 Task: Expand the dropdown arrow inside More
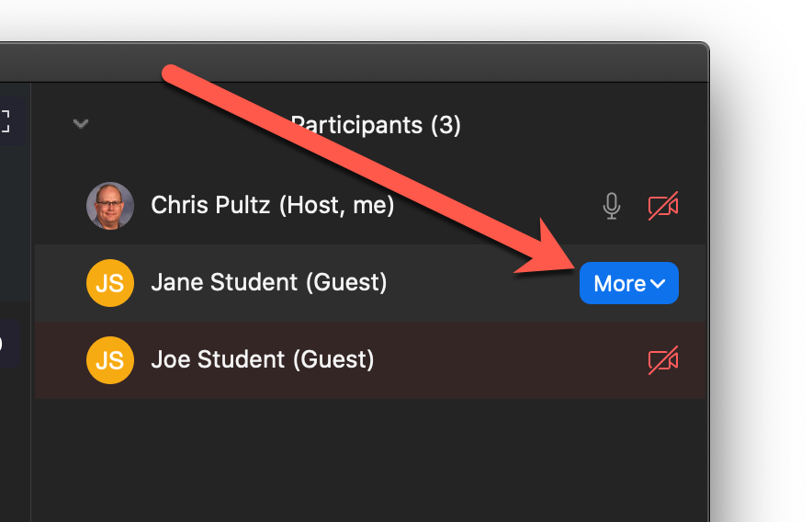(658, 284)
